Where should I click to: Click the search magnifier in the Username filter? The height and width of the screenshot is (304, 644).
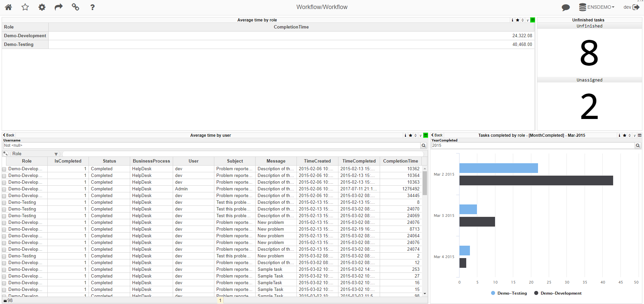pyautogui.click(x=423, y=145)
